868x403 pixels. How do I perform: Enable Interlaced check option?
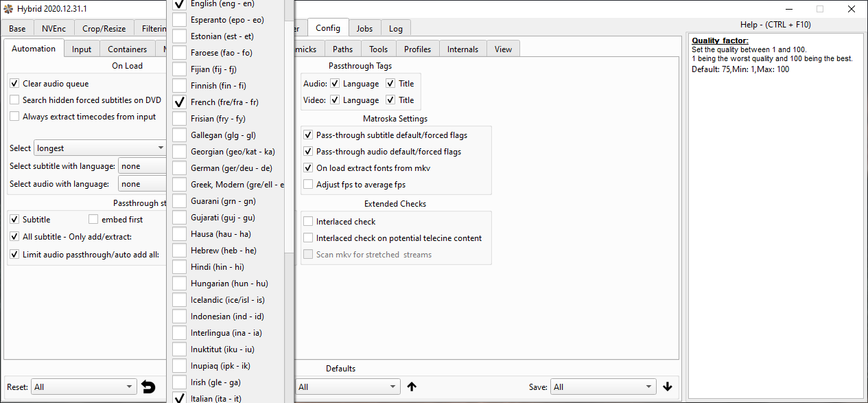(309, 222)
